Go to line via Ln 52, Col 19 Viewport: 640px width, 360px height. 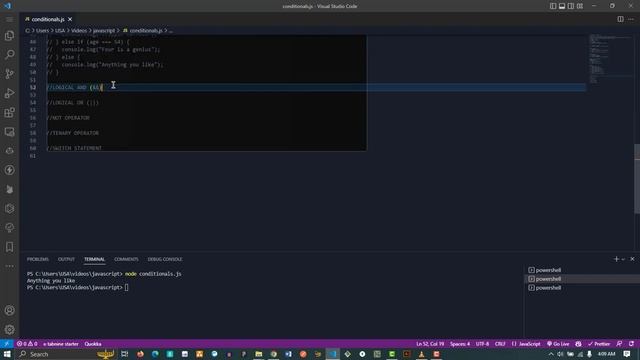430,344
